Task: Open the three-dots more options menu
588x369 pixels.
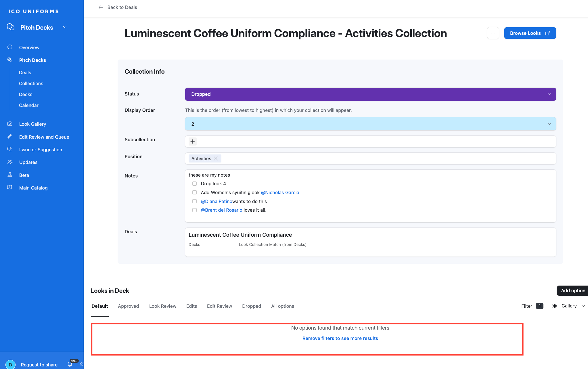Action: click(493, 33)
